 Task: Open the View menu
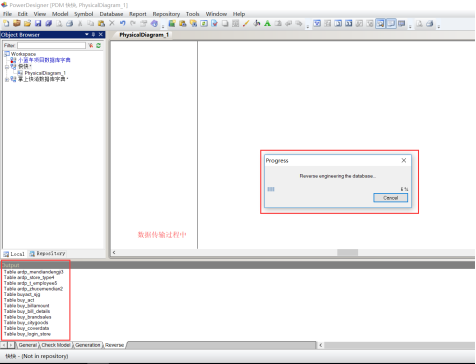(40, 14)
